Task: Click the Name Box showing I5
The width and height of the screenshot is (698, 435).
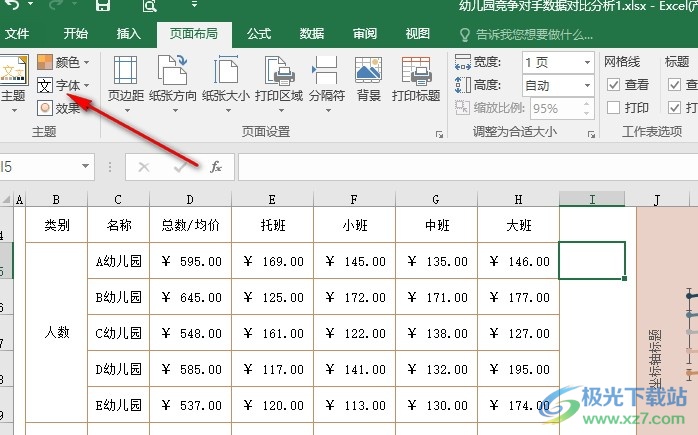Action: (39, 167)
